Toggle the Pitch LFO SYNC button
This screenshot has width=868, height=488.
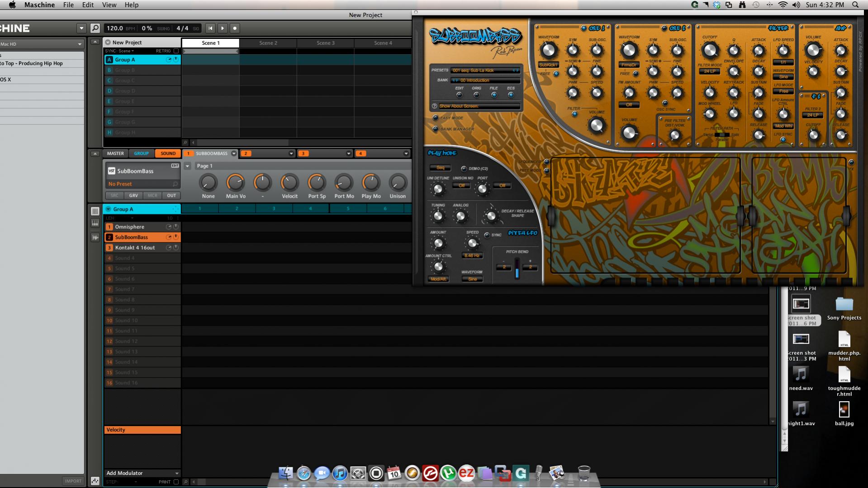click(487, 235)
